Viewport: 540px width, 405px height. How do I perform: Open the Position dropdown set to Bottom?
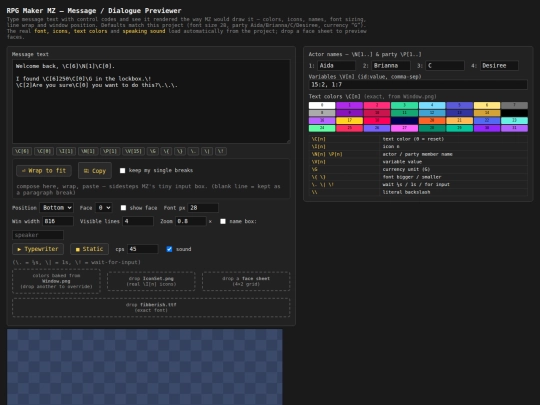(x=56, y=208)
